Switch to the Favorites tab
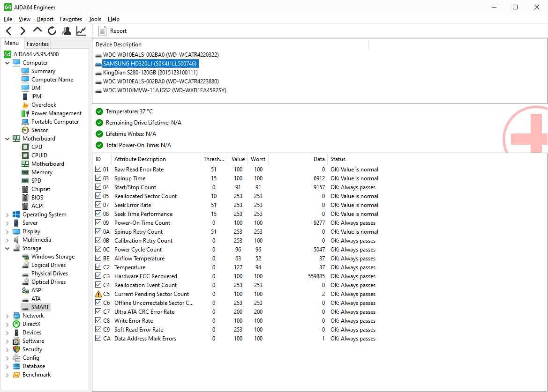The width and height of the screenshot is (548, 392). pyautogui.click(x=38, y=44)
